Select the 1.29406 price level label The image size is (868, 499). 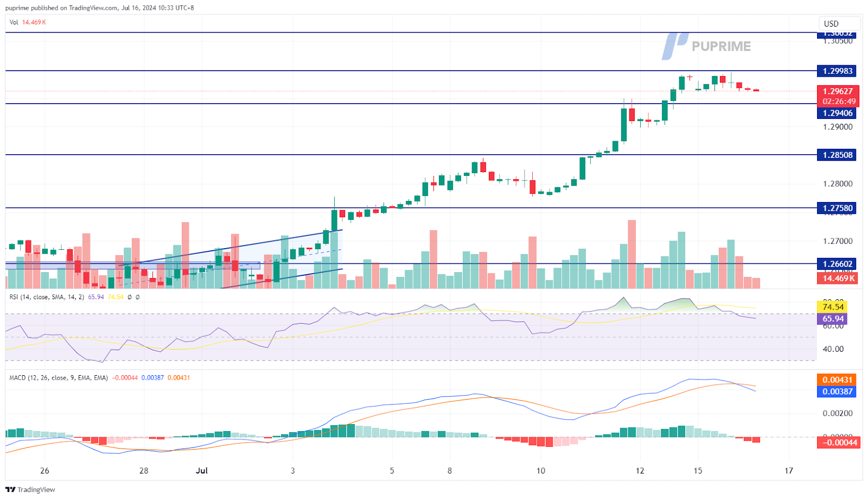coord(837,113)
